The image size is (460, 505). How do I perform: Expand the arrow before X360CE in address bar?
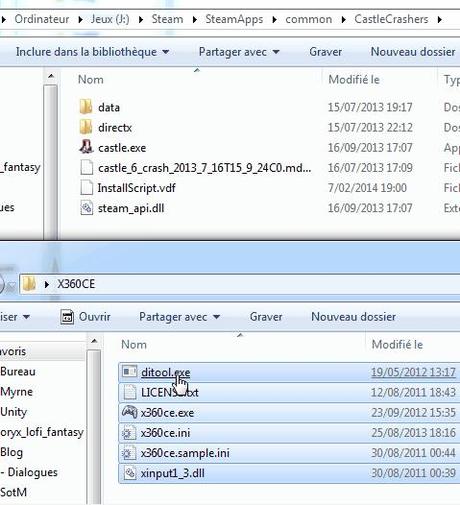pyautogui.click(x=47, y=284)
